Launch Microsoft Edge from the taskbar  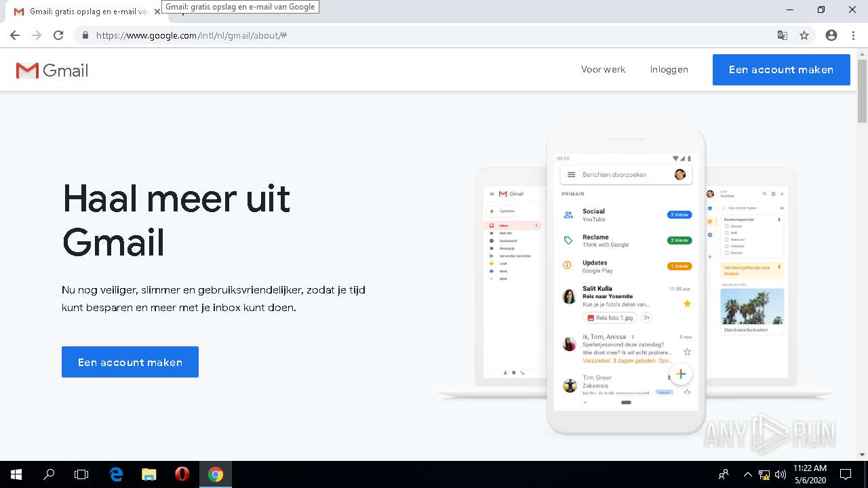[116, 474]
